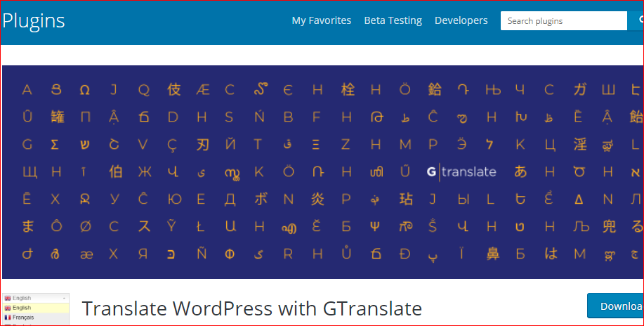Screen dimensions: 644x326
Task: Click the Plugins heading link
Action: click(x=33, y=20)
